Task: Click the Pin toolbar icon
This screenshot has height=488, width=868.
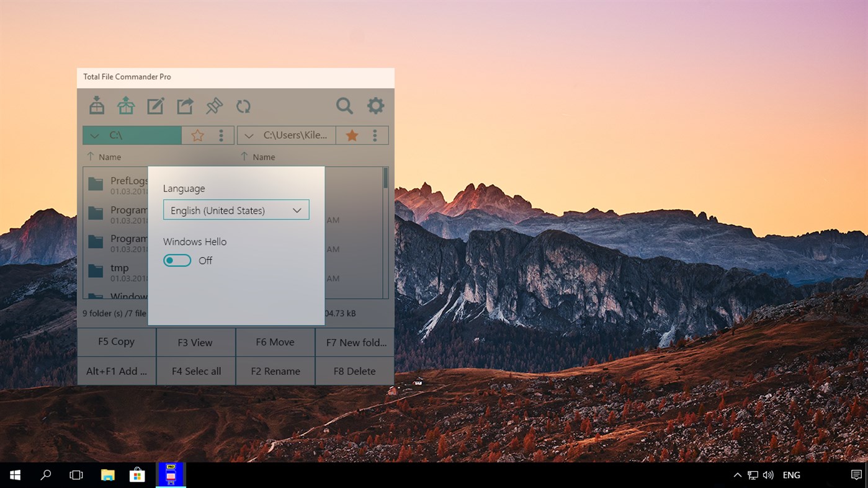Action: [x=213, y=105]
